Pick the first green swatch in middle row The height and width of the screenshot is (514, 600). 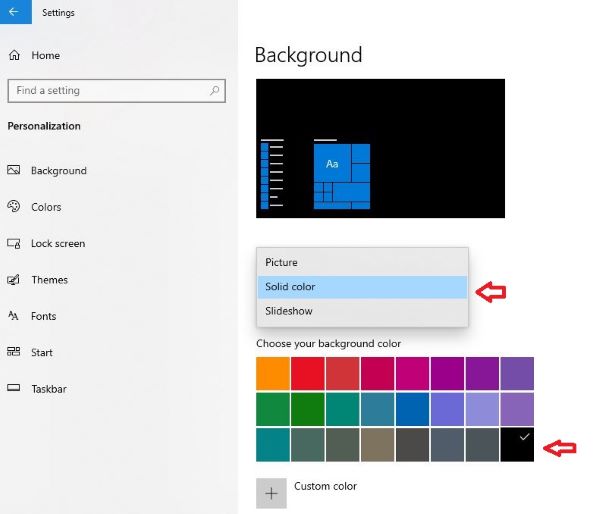point(272,409)
